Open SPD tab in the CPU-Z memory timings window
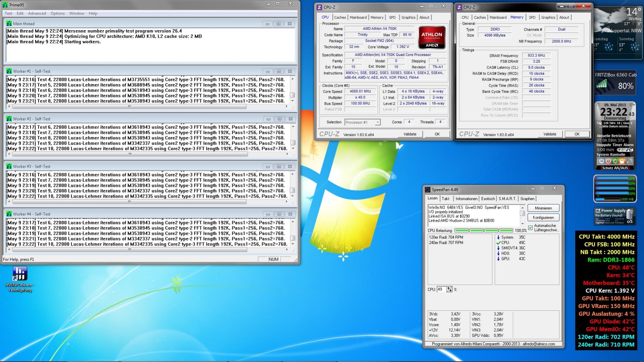The image size is (644, 362). [x=532, y=17]
